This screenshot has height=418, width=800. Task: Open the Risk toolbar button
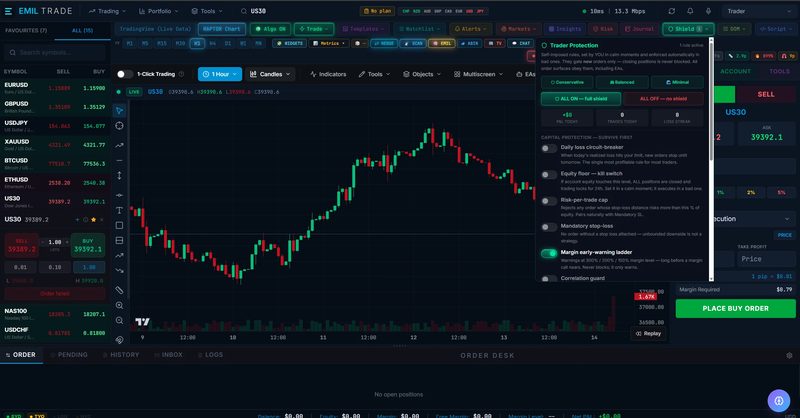coord(603,29)
